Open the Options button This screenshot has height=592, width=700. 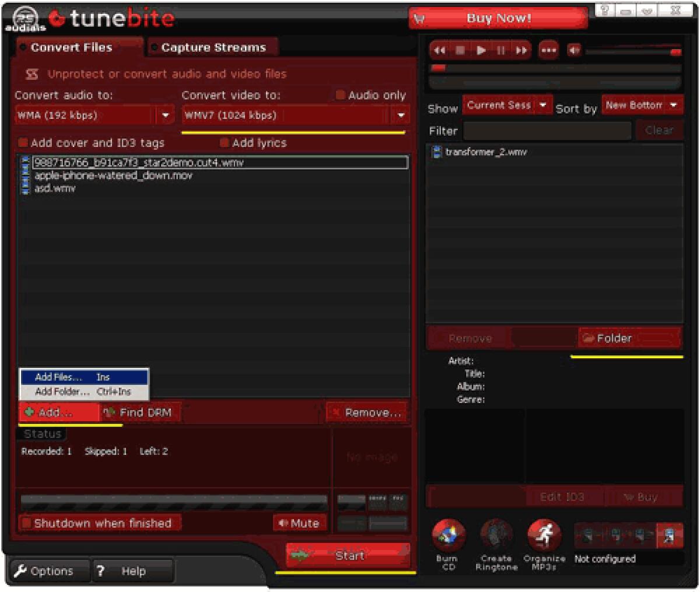pos(49,571)
